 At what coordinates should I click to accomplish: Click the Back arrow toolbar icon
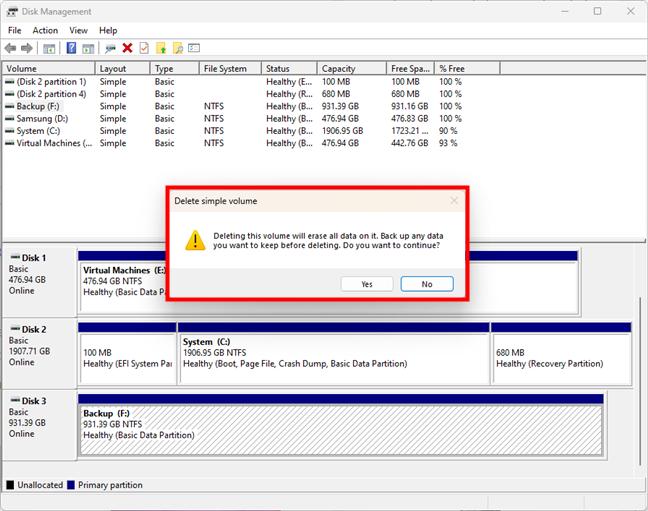[11, 48]
